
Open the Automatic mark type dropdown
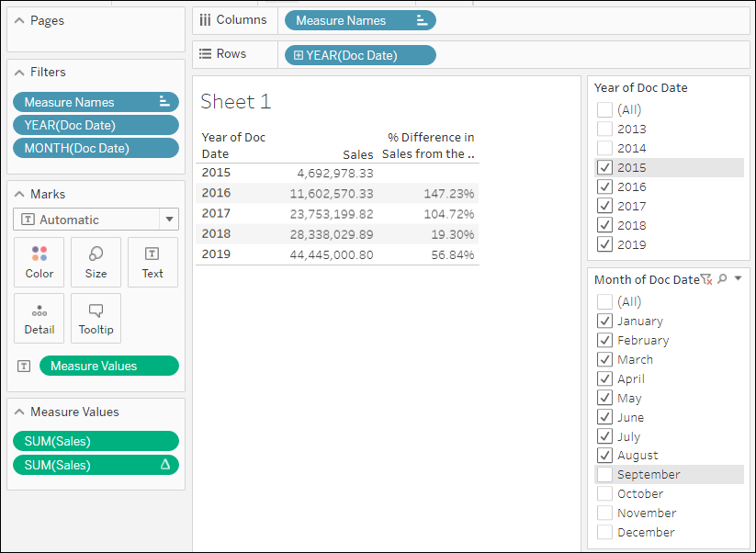pyautogui.click(x=168, y=220)
